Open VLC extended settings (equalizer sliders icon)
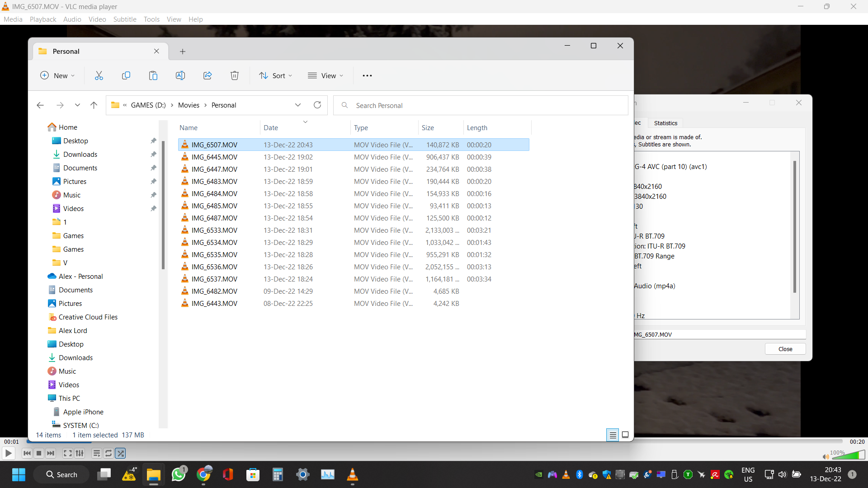 80,453
